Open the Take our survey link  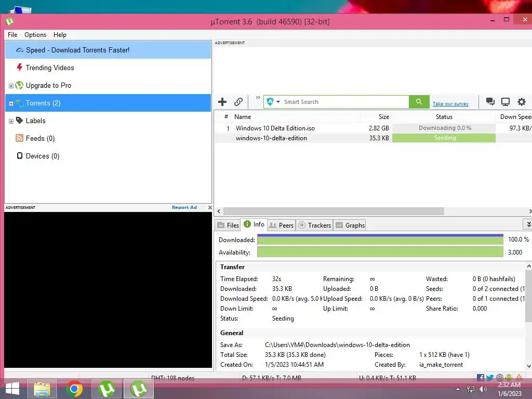pyautogui.click(x=450, y=104)
